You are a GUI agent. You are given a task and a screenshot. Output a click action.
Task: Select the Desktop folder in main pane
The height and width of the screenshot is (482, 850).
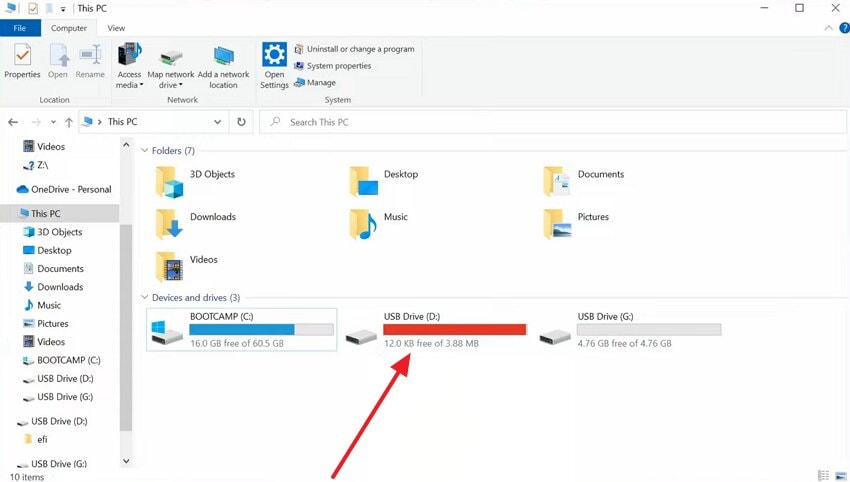tap(384, 182)
